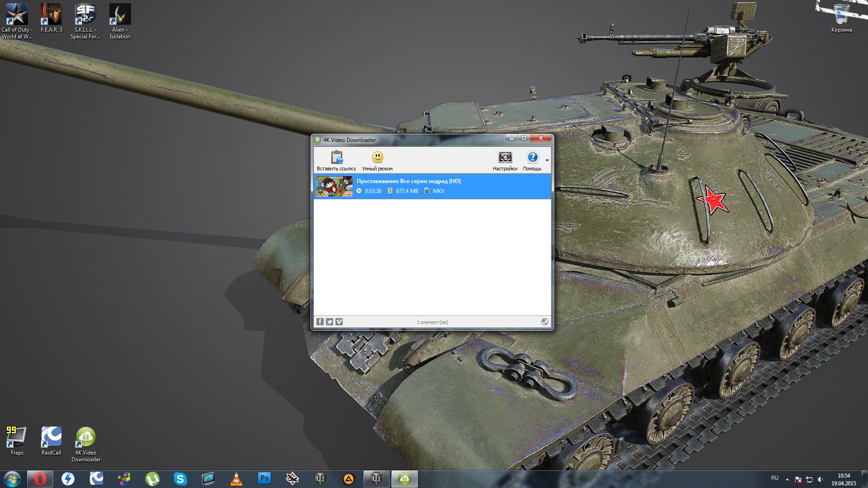Open the network connection tray icon
This screenshot has height=488, width=868.
pyautogui.click(x=809, y=479)
